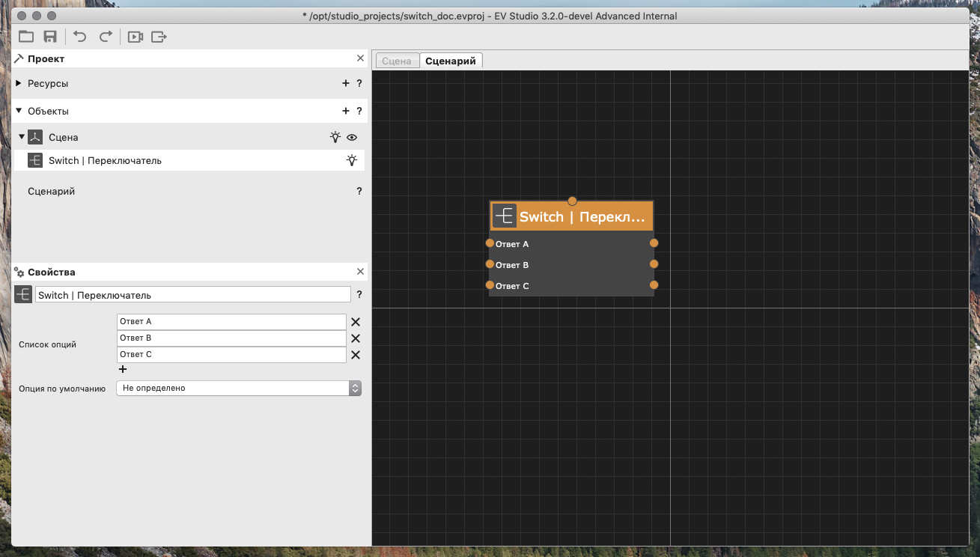This screenshot has height=557, width=980.
Task: Click the save project floppy icon
Action: [x=50, y=36]
